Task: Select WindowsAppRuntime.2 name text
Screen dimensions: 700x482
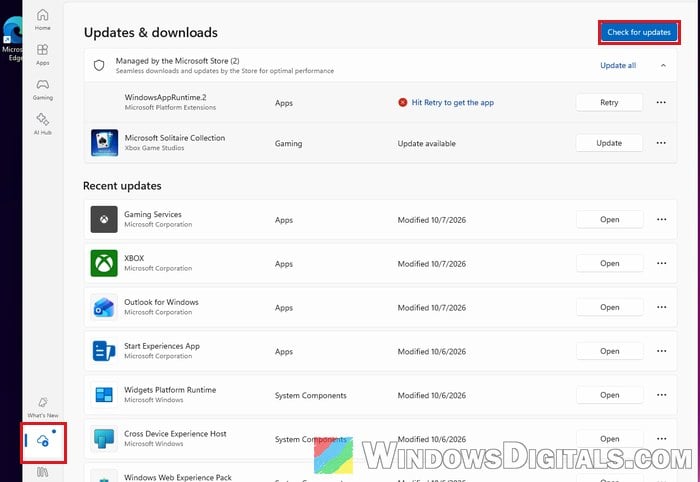Action: [165, 97]
